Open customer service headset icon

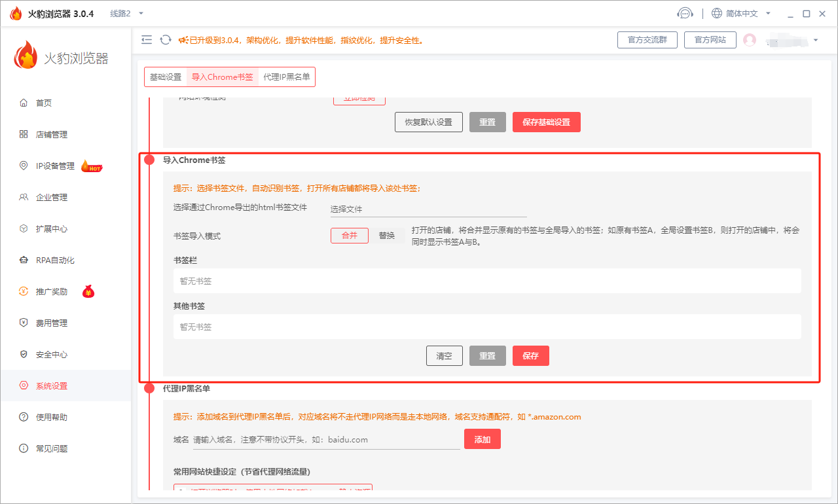[685, 14]
